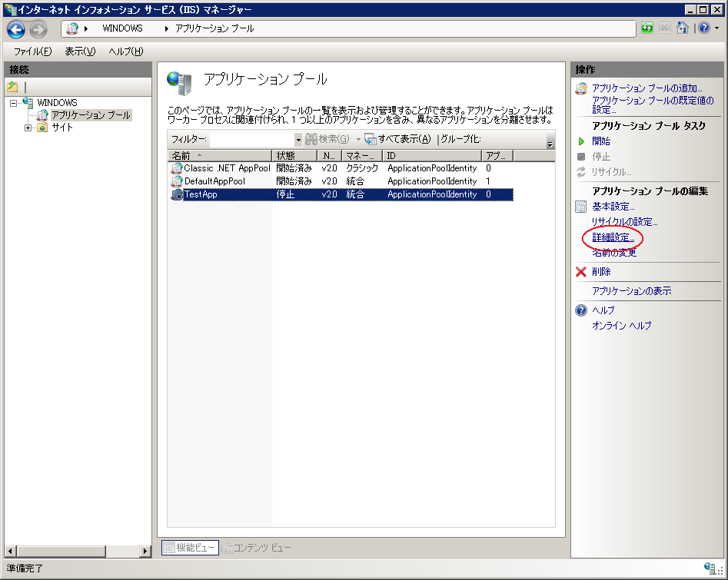This screenshot has width=728, height=580.
Task: Click grey stop square icon
Action: pos(581,157)
